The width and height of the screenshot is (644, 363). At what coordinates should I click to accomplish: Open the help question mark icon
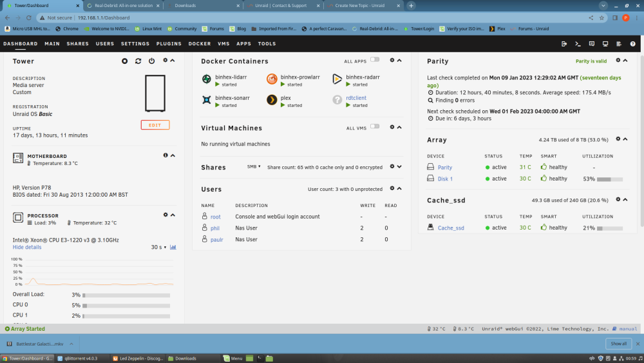[x=632, y=44]
